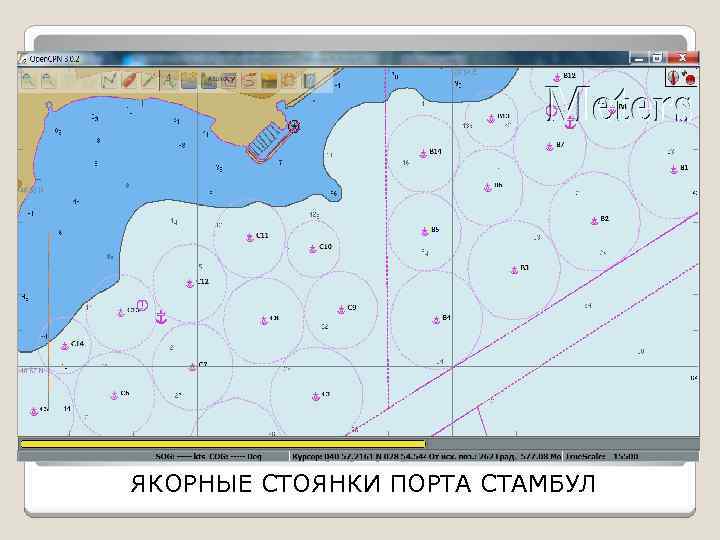
Task: Click the OpenCPN 3.0.2 window title
Action: pos(54,59)
